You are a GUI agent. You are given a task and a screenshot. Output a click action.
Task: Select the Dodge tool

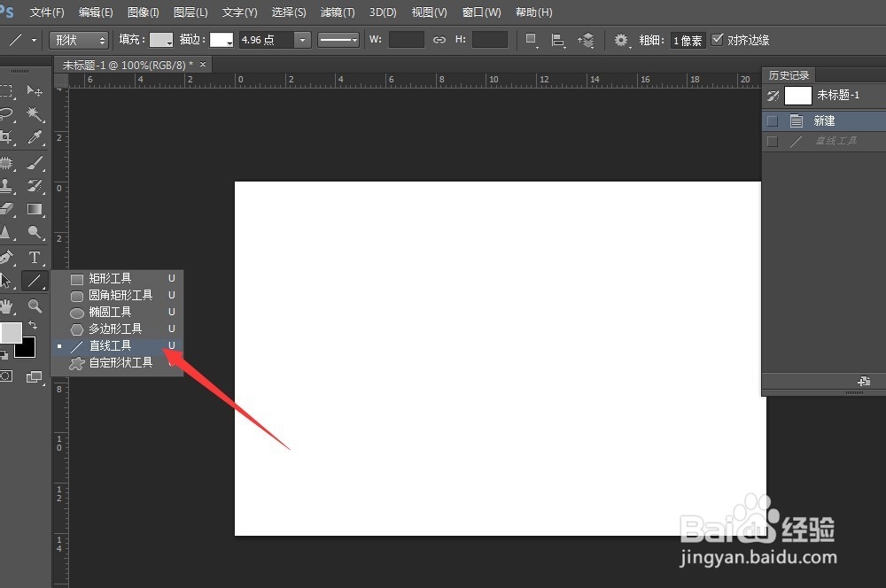coord(35,233)
